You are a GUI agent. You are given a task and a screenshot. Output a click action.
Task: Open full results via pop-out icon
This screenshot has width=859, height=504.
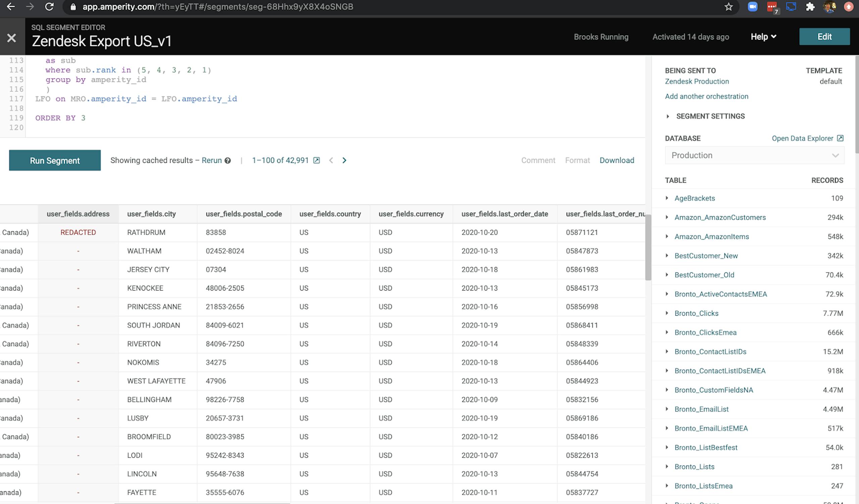click(316, 161)
